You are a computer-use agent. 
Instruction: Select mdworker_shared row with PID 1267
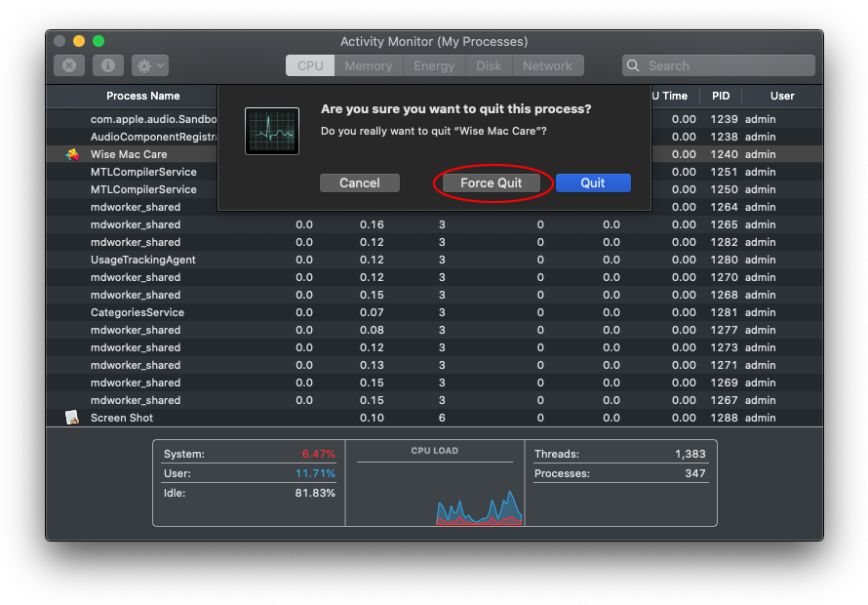point(435,400)
